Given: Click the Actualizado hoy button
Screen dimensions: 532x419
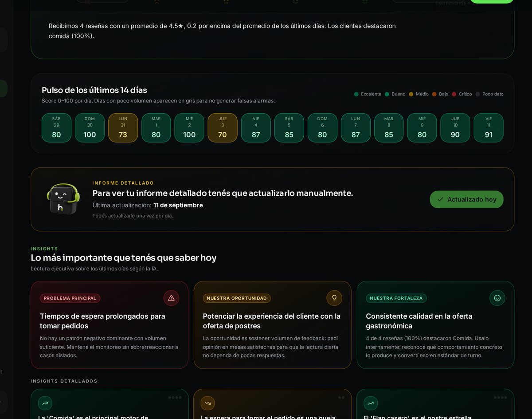Looking at the screenshot, I should coord(466,199).
